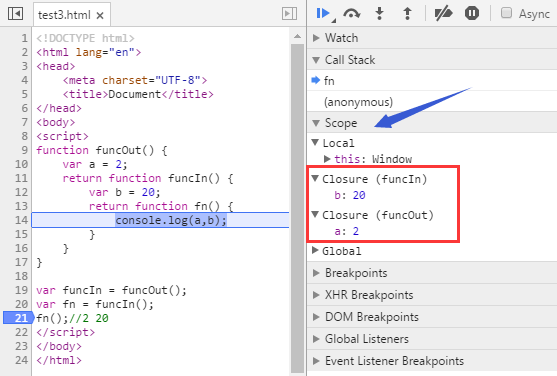Viewport: 557px width, 376px height.
Task: Step out of current function
Action: pyautogui.click(x=407, y=14)
